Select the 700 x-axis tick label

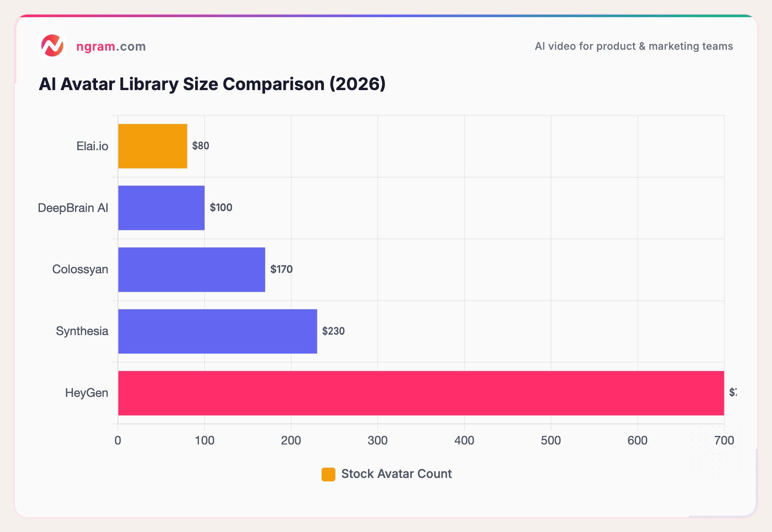point(724,440)
